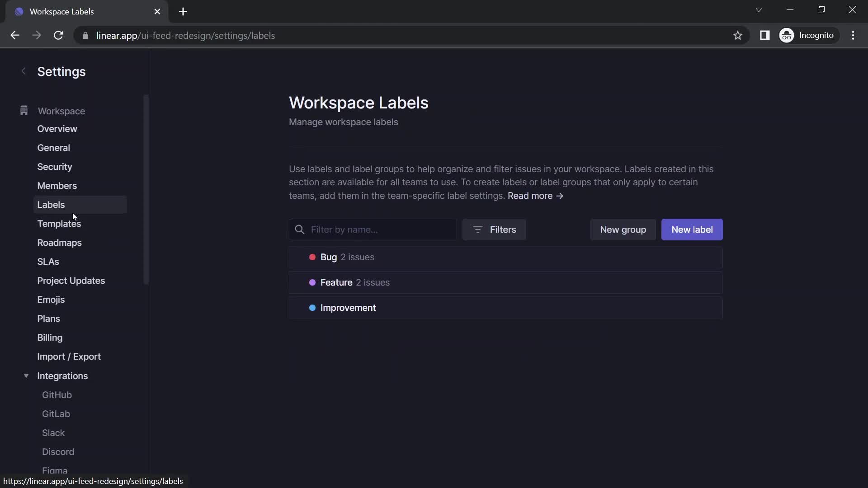The width and height of the screenshot is (868, 488).
Task: Follow the Read more link
Action: [x=535, y=196]
